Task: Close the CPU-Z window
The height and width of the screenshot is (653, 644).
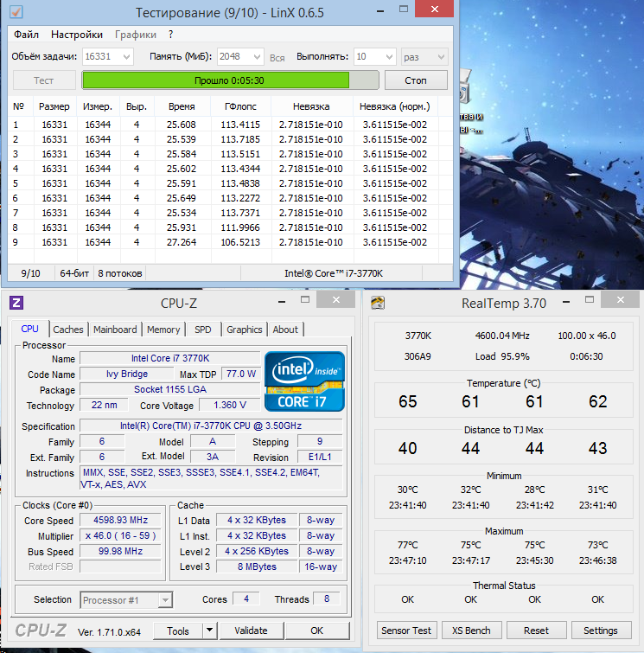Action: 335,300
